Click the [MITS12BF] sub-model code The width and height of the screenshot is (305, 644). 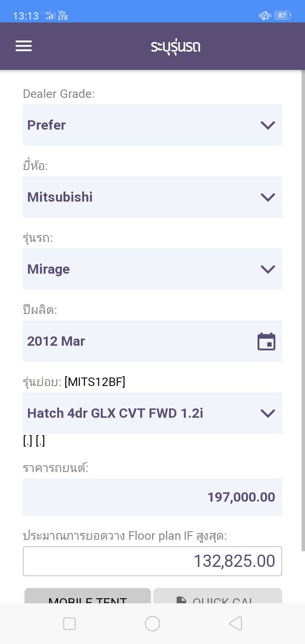coord(95,382)
